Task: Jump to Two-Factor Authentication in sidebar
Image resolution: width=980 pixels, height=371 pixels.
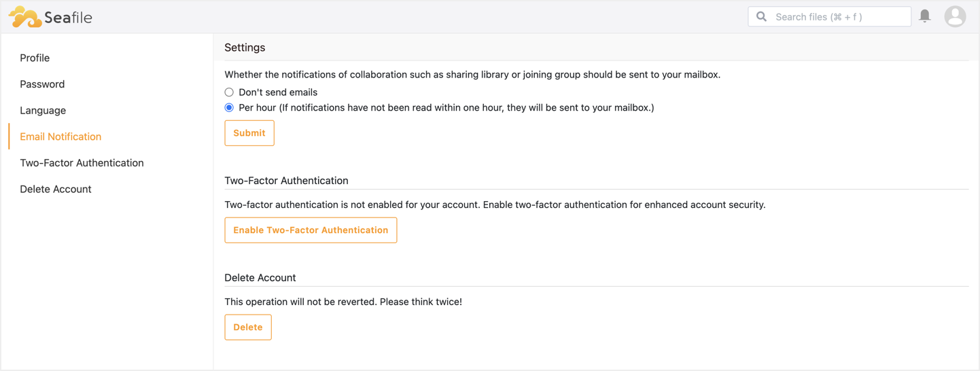Action: tap(82, 163)
